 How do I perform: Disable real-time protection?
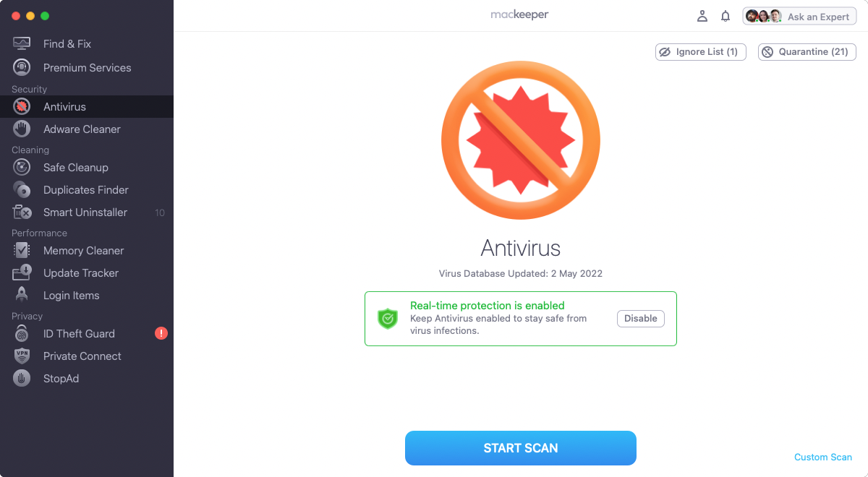(641, 319)
